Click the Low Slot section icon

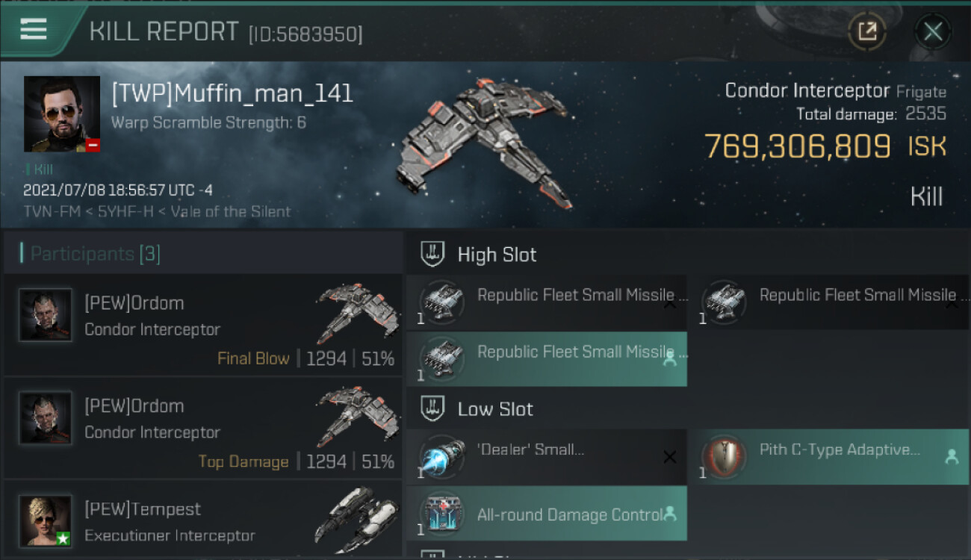click(432, 408)
